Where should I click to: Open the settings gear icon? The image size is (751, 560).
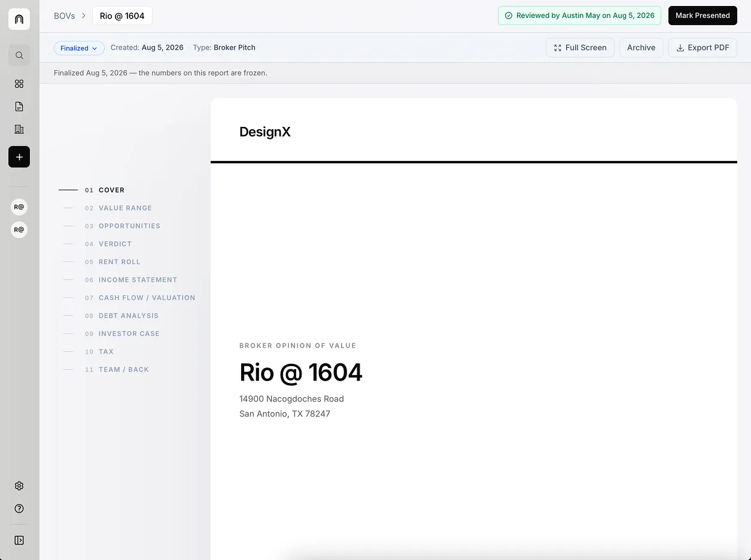19,486
